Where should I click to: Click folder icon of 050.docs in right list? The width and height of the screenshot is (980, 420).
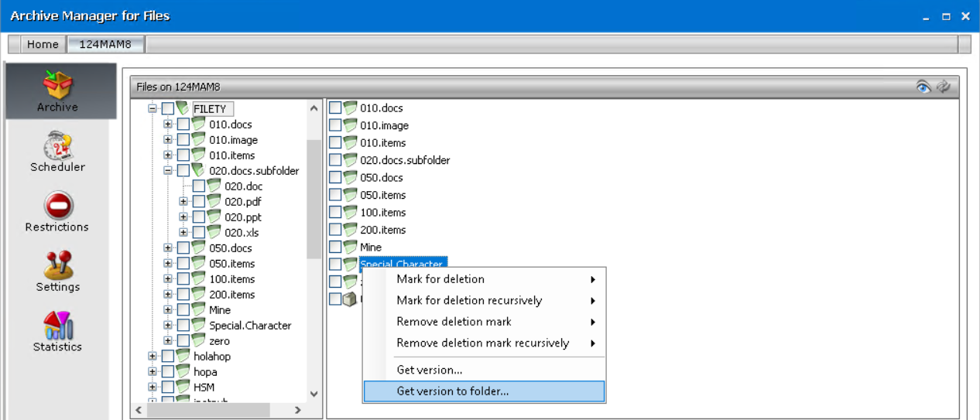[351, 177]
